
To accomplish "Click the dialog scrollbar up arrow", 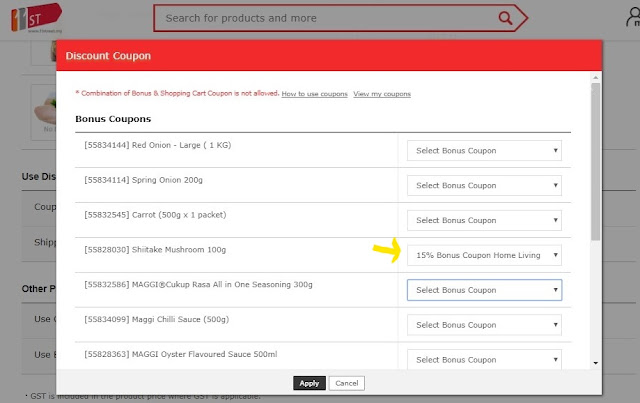I will click(596, 78).
